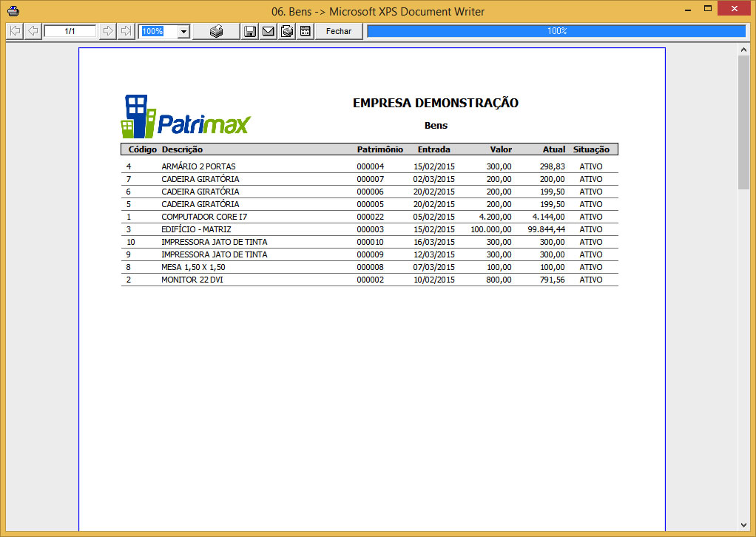Click the EMPRESA DEMONSTRAÇÃO heading

(x=436, y=103)
